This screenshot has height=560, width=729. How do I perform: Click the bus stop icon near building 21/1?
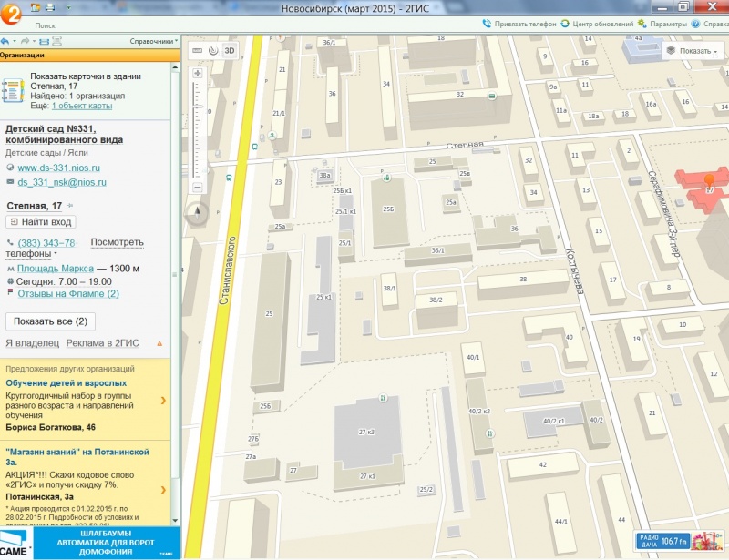tap(254, 147)
